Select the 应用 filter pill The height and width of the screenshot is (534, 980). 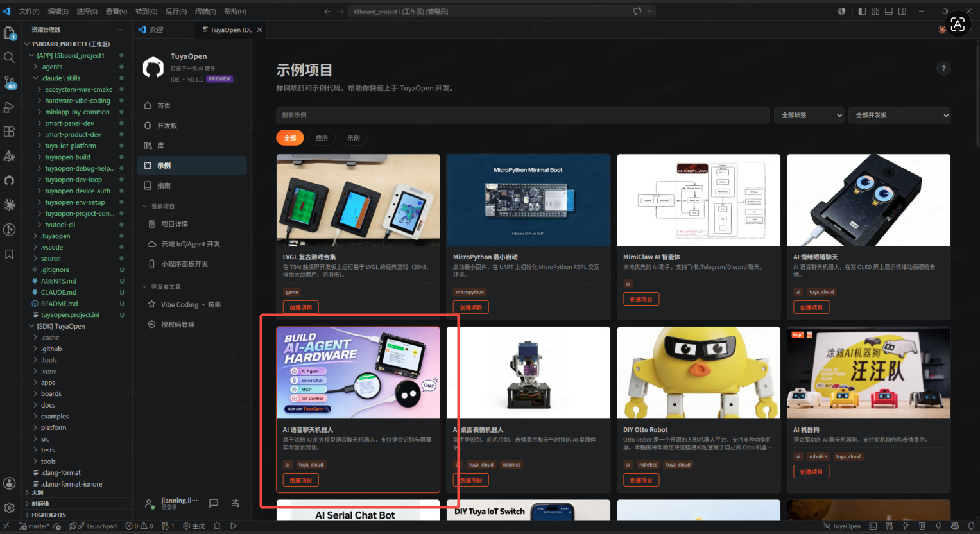pos(322,138)
